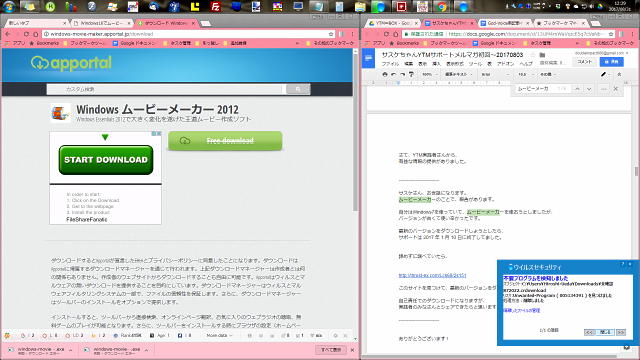
Task: Open the Tools menu in Google Docs
Action: click(475, 64)
